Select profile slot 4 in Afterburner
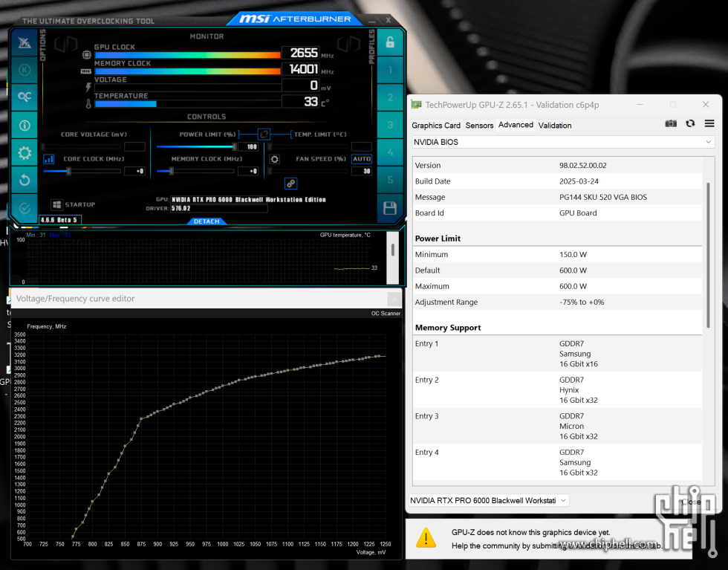Screen dimensions: 728x570 click(x=390, y=152)
